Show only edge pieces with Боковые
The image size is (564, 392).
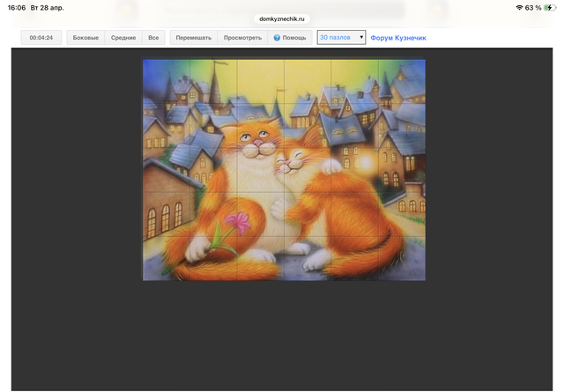click(x=85, y=38)
